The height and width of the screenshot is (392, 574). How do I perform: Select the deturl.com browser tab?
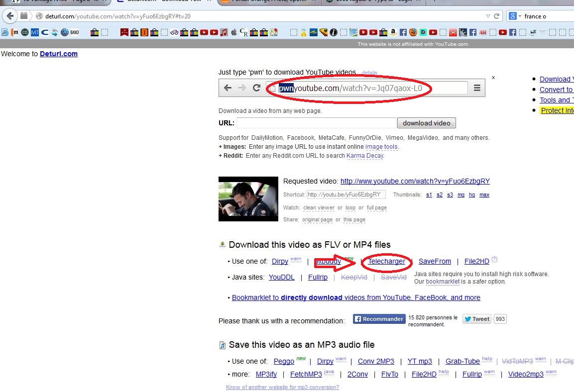164,1
